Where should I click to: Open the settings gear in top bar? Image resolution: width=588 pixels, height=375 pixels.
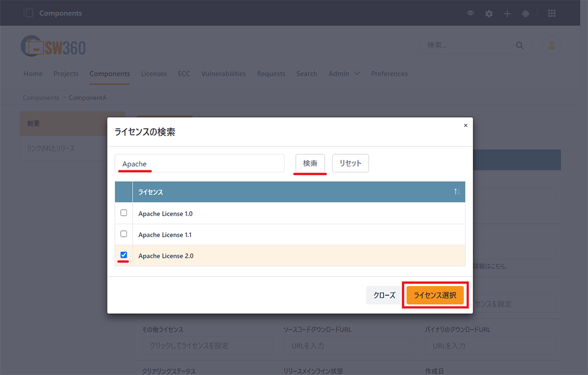(x=489, y=13)
